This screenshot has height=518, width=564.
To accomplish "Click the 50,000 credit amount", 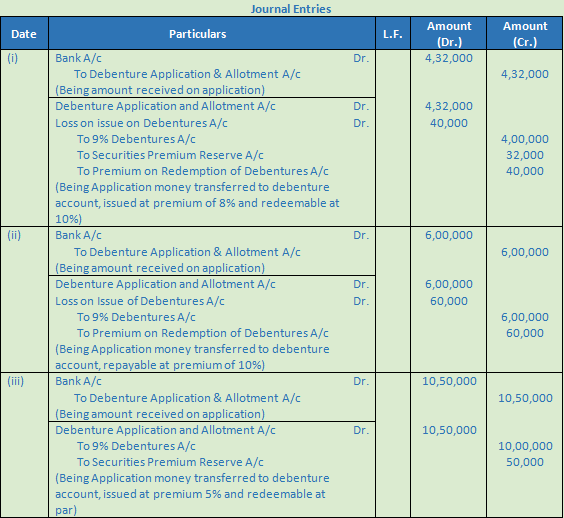I will coord(525,462).
